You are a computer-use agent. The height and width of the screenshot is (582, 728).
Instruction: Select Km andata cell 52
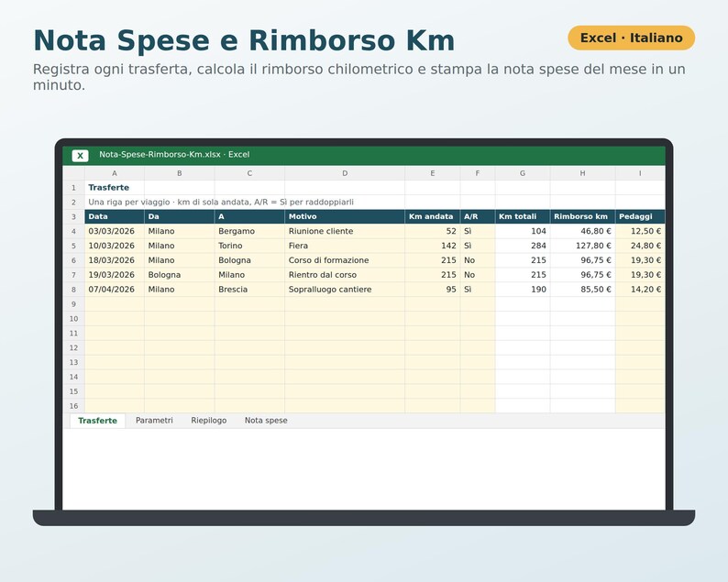(x=432, y=231)
